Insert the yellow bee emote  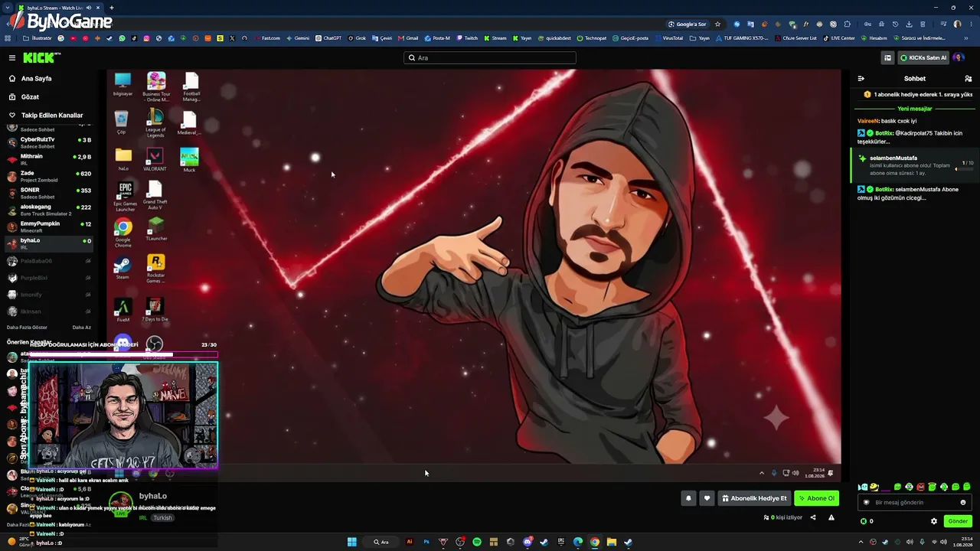[874, 487]
